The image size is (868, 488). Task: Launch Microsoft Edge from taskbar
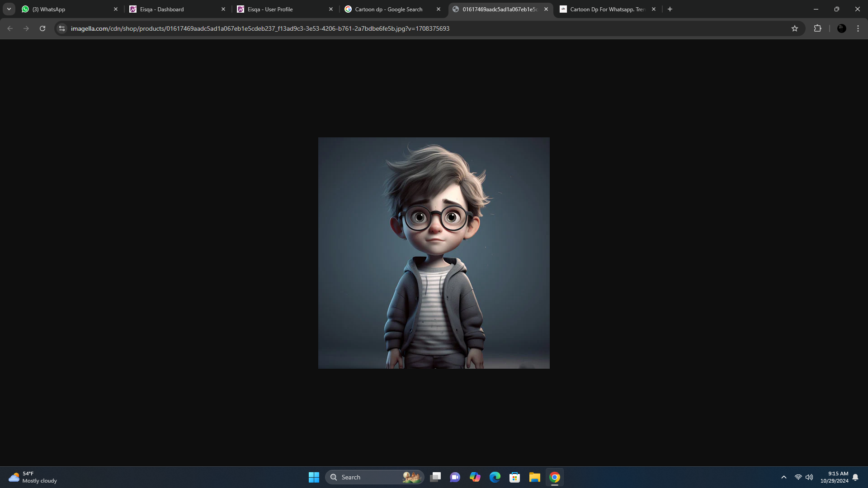coord(495,477)
